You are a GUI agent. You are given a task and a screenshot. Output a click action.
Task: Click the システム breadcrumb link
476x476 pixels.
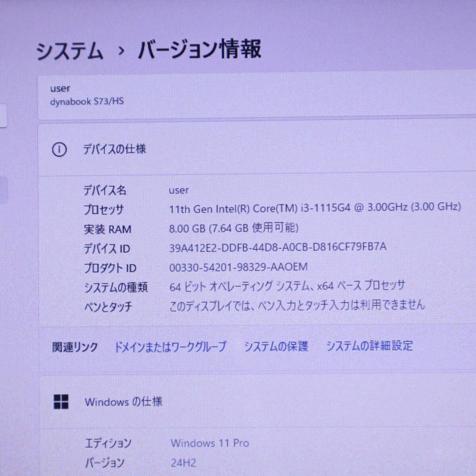pyautogui.click(x=69, y=51)
